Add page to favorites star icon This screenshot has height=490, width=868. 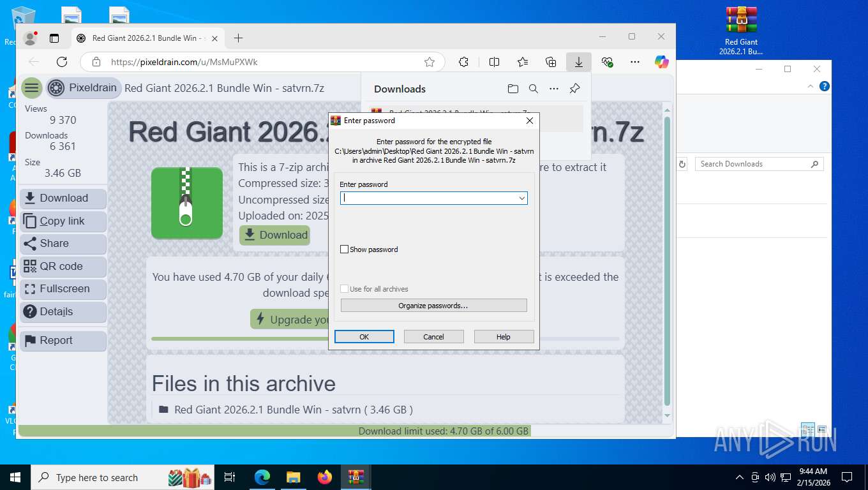click(430, 62)
